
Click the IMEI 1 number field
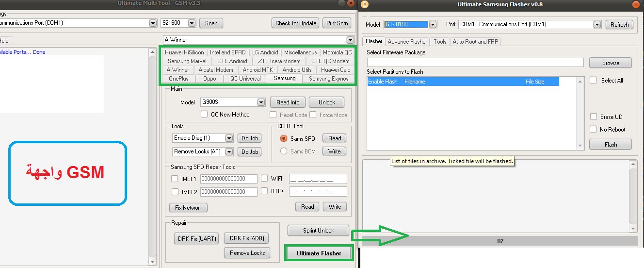[x=228, y=179]
